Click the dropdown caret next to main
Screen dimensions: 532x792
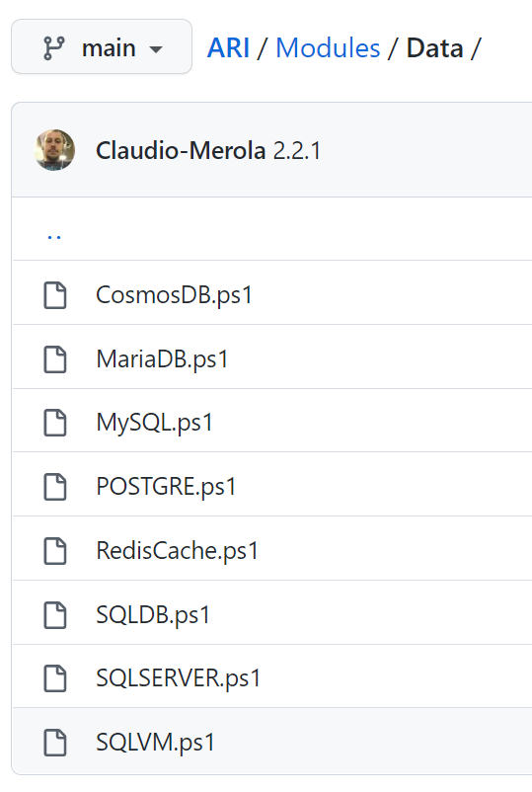point(156,49)
